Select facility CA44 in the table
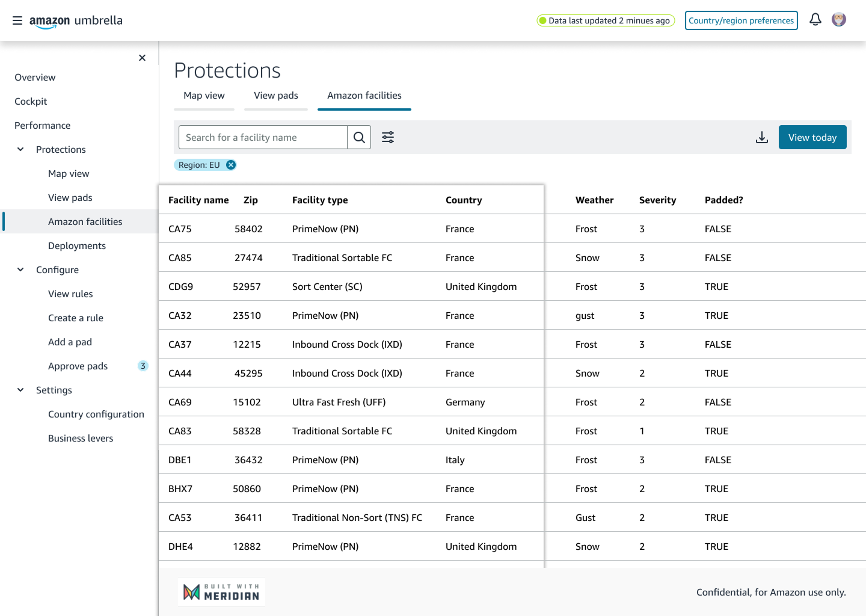 [x=180, y=373]
